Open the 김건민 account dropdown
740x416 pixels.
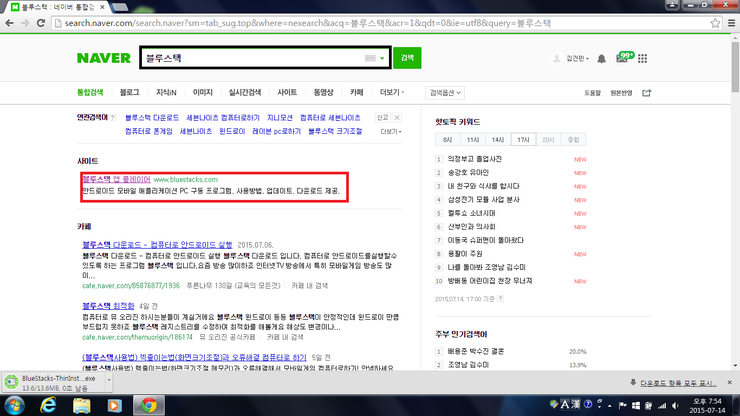pos(577,59)
